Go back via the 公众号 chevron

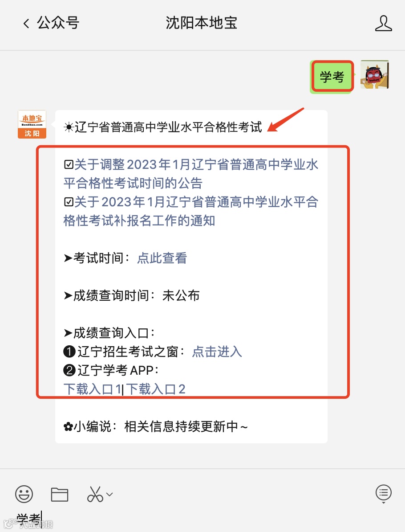[x=26, y=24]
